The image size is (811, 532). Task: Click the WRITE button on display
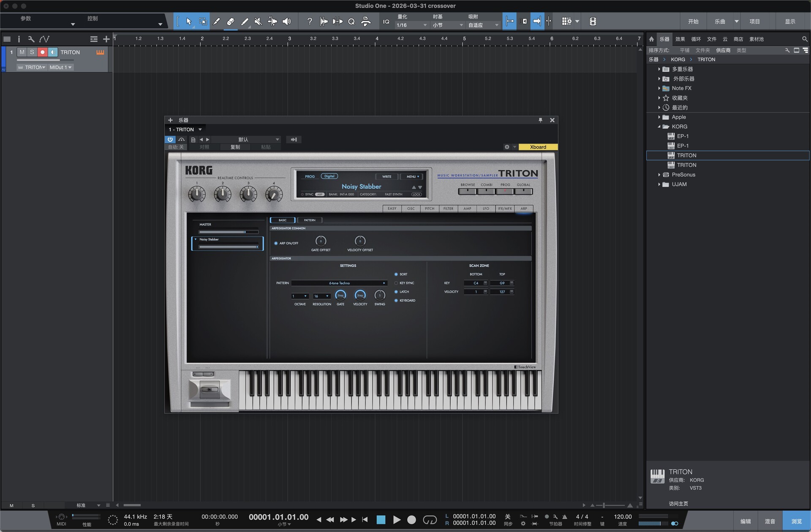[x=386, y=176]
